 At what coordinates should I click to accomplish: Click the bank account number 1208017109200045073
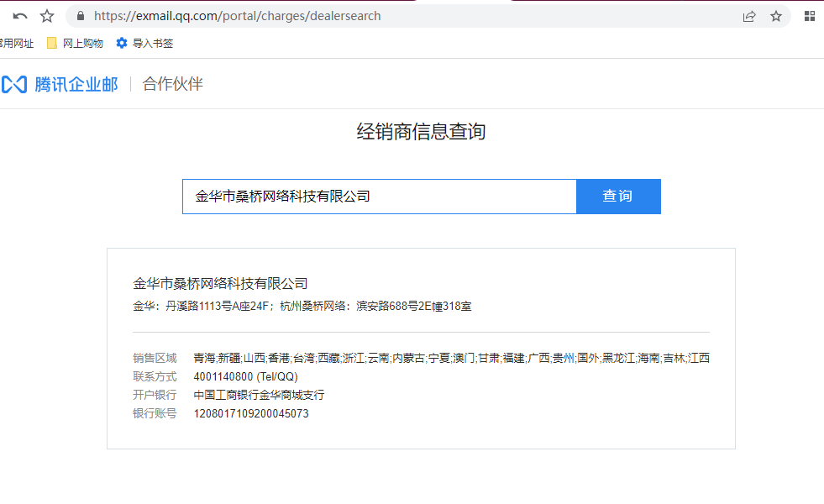pyautogui.click(x=251, y=413)
